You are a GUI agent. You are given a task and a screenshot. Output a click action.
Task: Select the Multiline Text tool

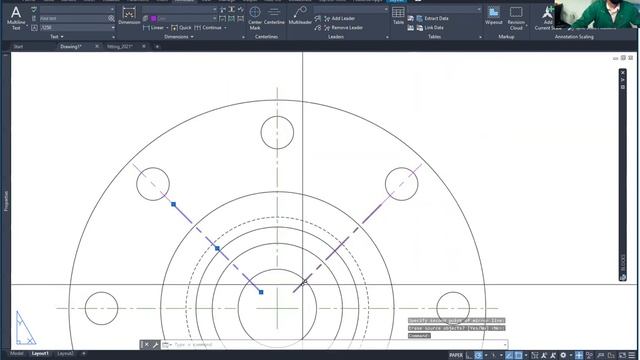pos(16,18)
